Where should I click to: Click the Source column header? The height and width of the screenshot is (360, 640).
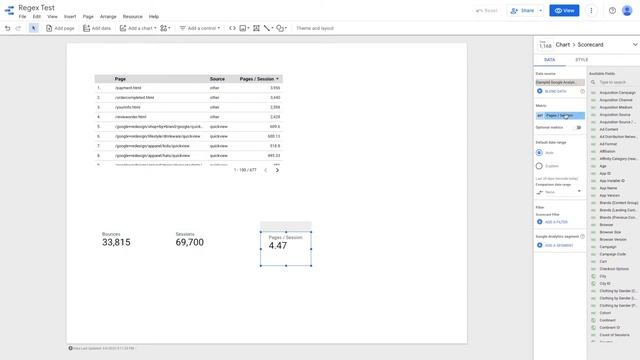[217, 79]
